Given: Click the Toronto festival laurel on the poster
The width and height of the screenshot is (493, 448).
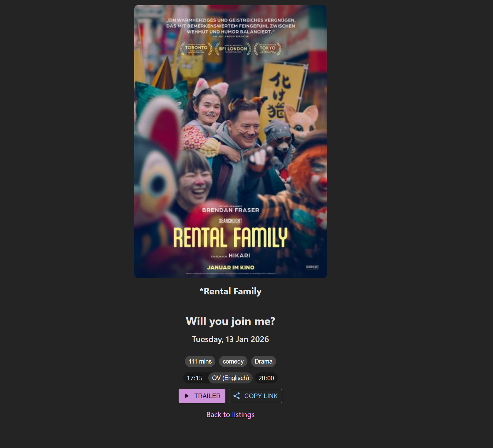Looking at the screenshot, I should 196,49.
